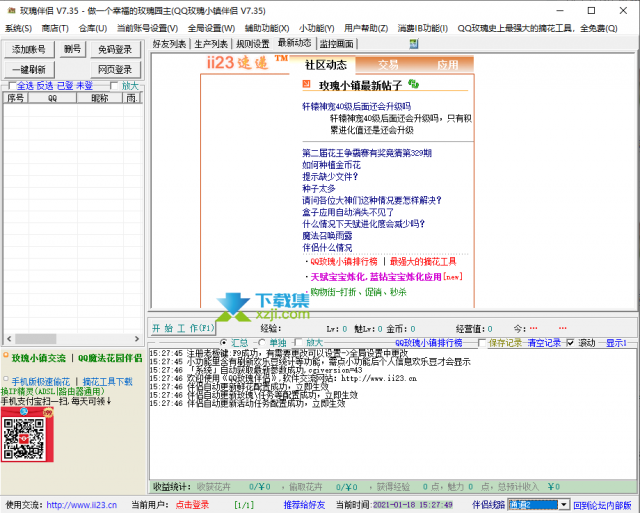
Task: Click the app icon in title bar
Action: 9,9
